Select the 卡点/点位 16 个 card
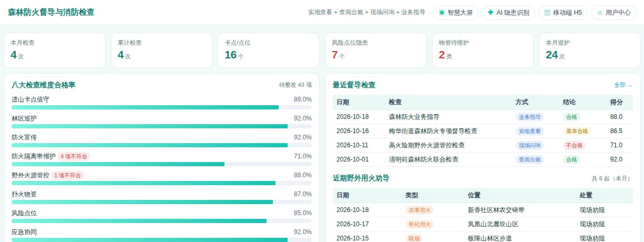Screen dimensions: 644x242 tap(268, 50)
